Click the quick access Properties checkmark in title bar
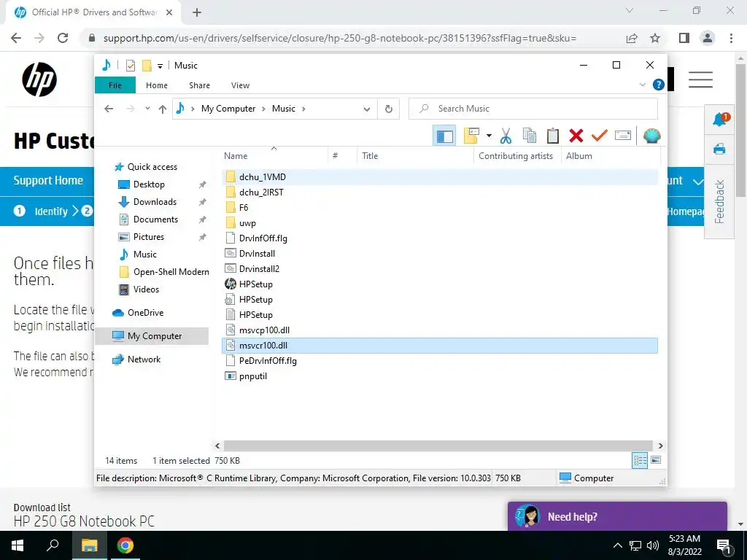 (x=130, y=66)
